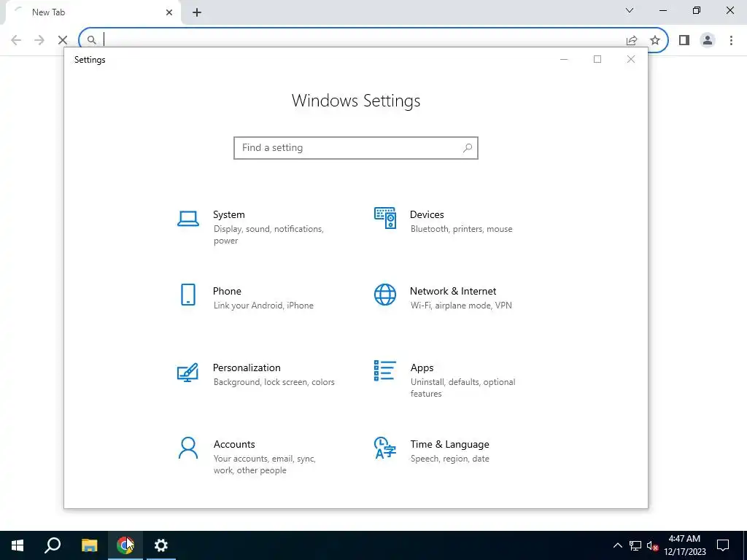747x560 pixels.
Task: Close the New Tab tab
Action: coord(169,12)
